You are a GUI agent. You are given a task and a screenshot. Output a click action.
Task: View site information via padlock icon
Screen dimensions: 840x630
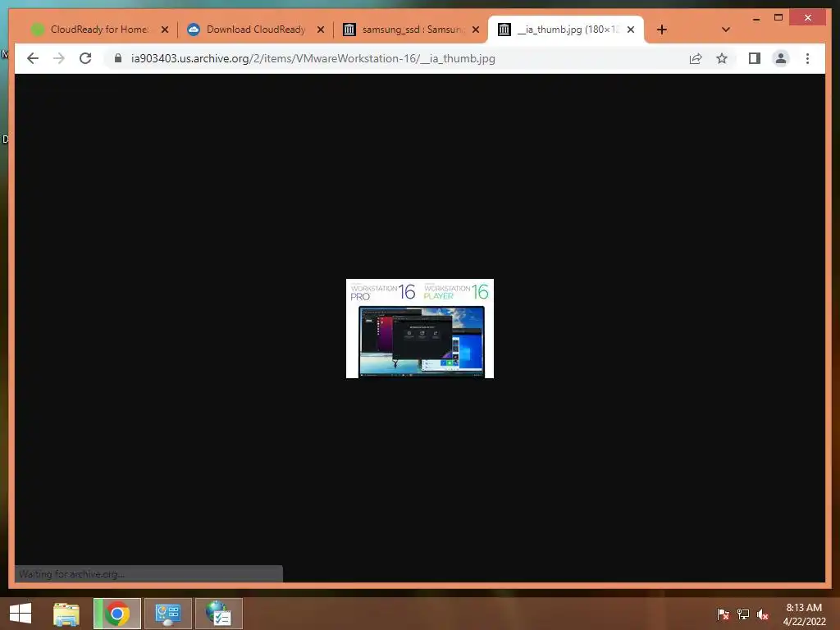click(118, 58)
